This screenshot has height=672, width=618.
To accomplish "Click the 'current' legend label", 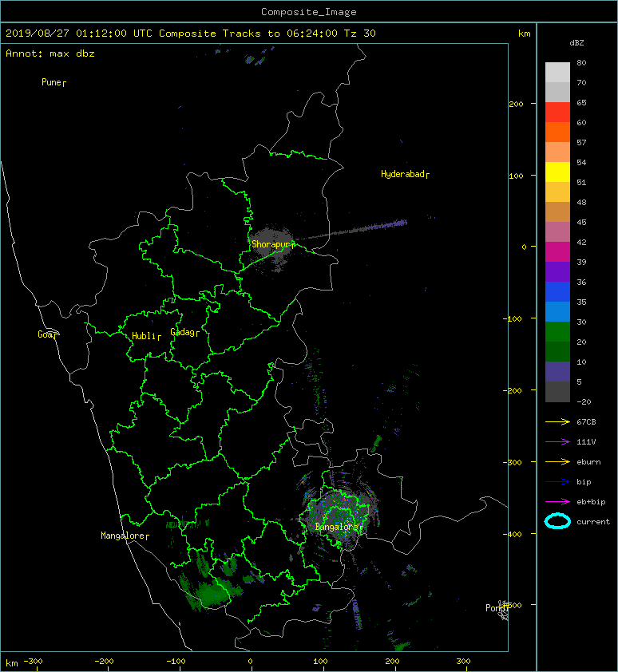I will tap(593, 522).
